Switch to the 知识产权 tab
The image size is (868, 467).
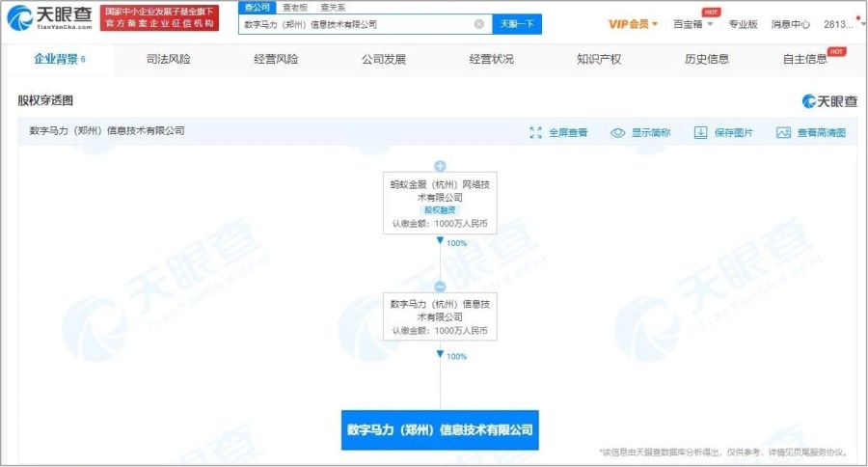click(599, 59)
